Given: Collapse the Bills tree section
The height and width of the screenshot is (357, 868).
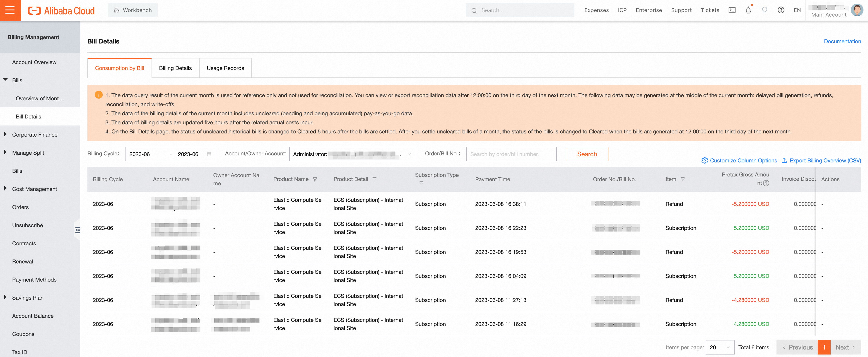Looking at the screenshot, I should (x=5, y=80).
